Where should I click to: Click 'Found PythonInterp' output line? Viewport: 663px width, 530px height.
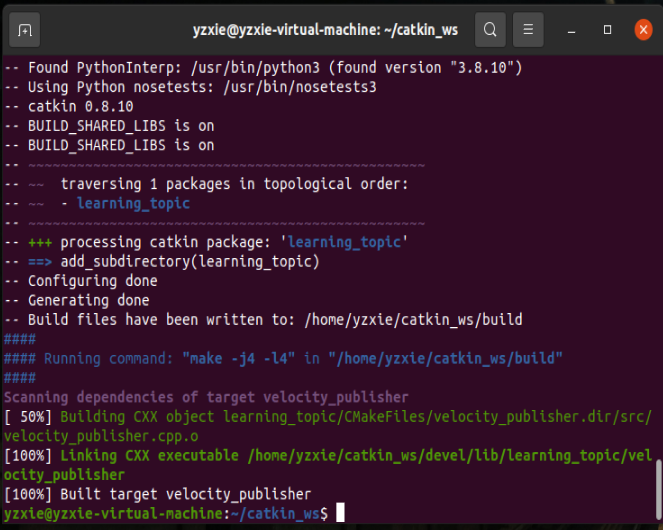click(263, 68)
